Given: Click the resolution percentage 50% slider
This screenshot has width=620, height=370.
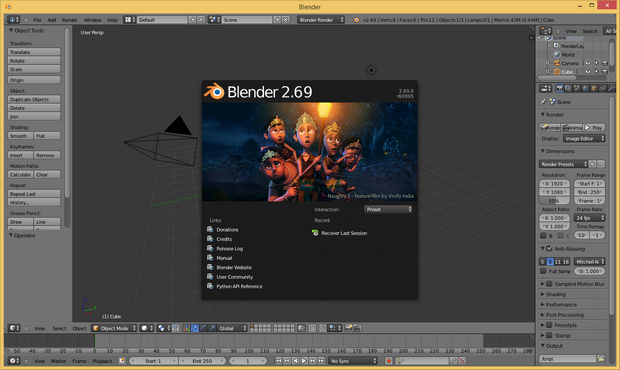Looking at the screenshot, I should pyautogui.click(x=554, y=201).
